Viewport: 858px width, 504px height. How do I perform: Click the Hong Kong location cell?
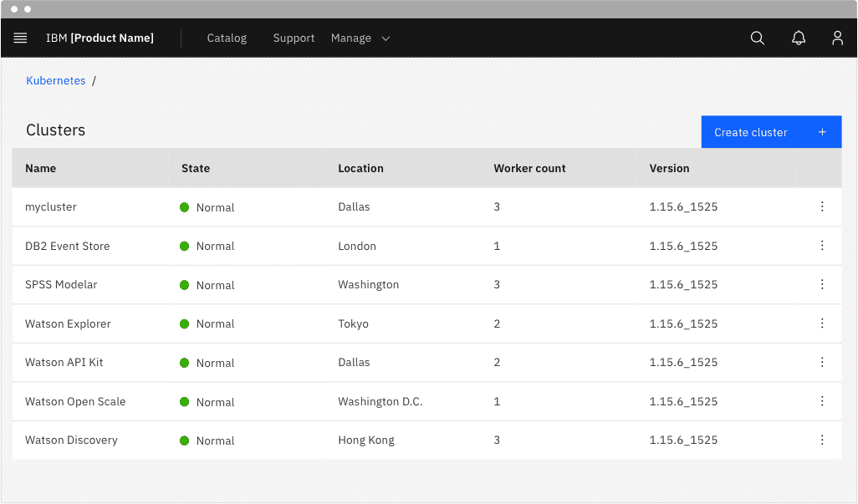pyautogui.click(x=366, y=440)
